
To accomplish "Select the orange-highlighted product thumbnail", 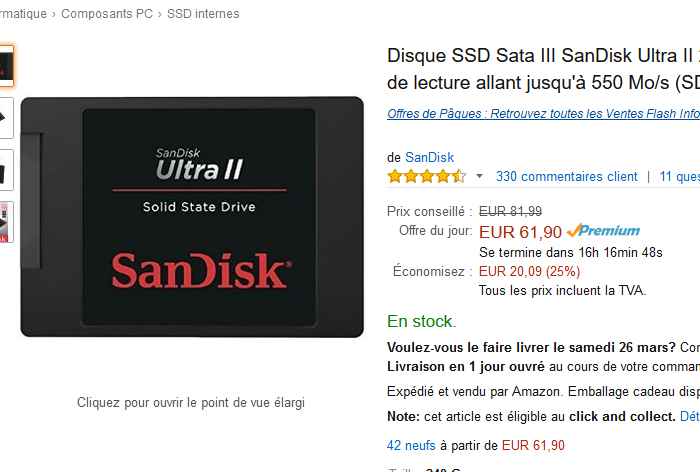I will pos(6,65).
